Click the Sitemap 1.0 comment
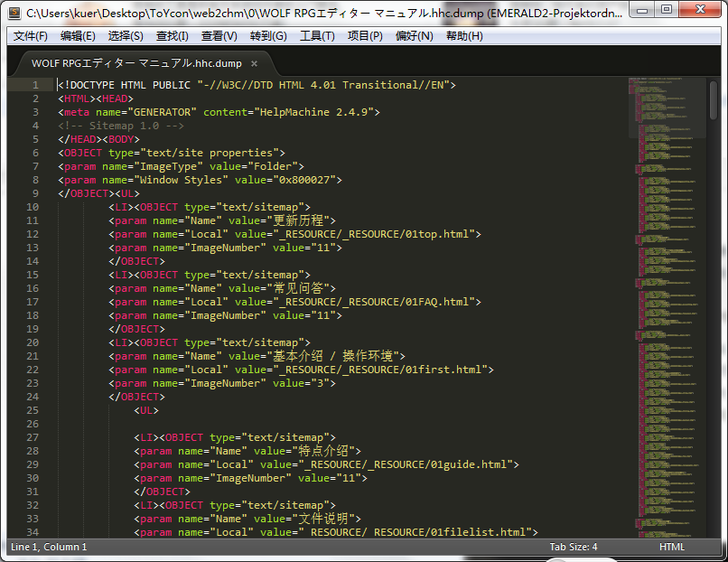 [x=121, y=126]
